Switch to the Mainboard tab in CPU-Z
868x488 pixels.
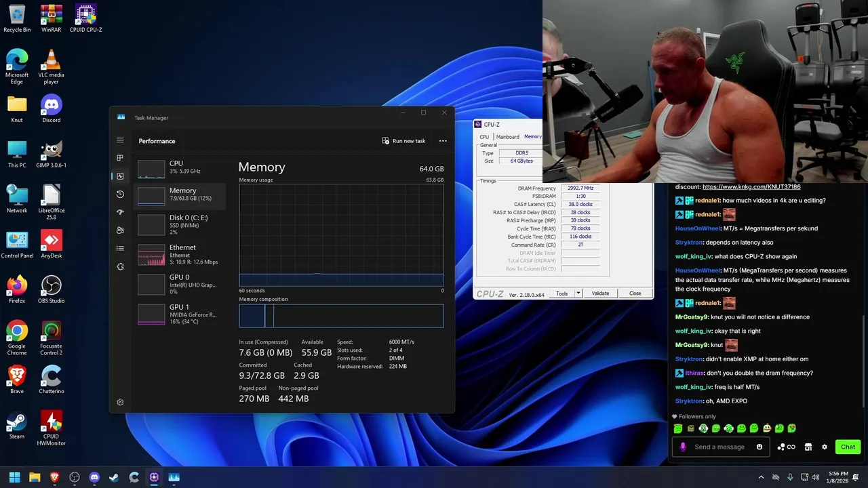(507, 137)
